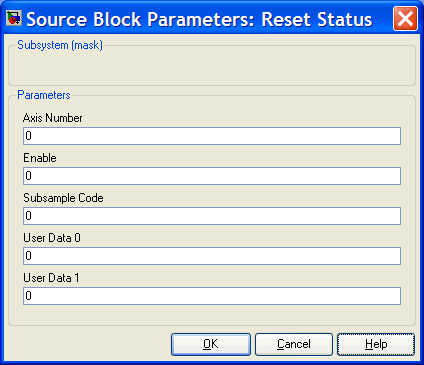Viewport: 424px width, 365px height.
Task: Click empty Subsystem mask description area
Action: click(x=212, y=67)
